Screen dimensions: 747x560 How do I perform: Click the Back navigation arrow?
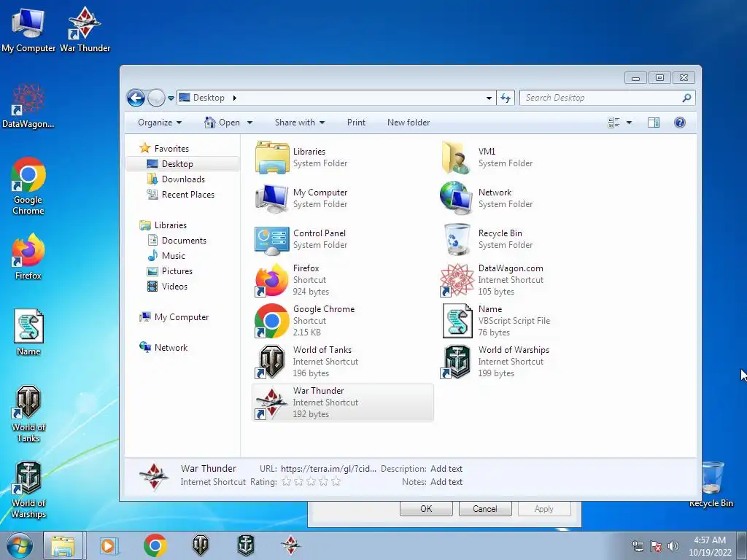coord(136,98)
